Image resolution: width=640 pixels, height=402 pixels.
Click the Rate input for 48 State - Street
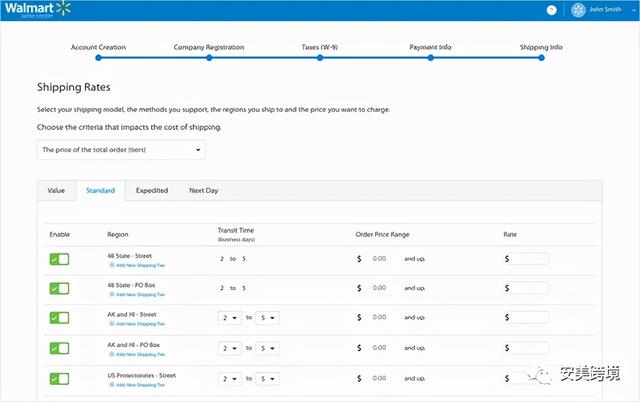point(530,259)
